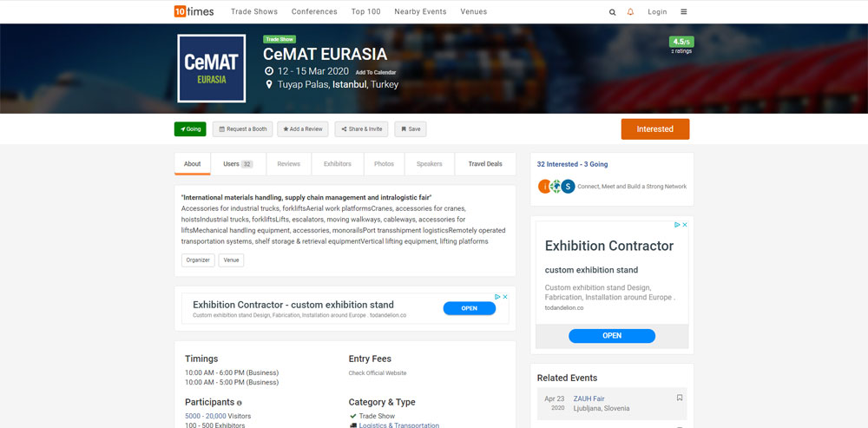The height and width of the screenshot is (428, 868).
Task: Click the CeMAT EURASIA logo image
Action: pos(212,68)
